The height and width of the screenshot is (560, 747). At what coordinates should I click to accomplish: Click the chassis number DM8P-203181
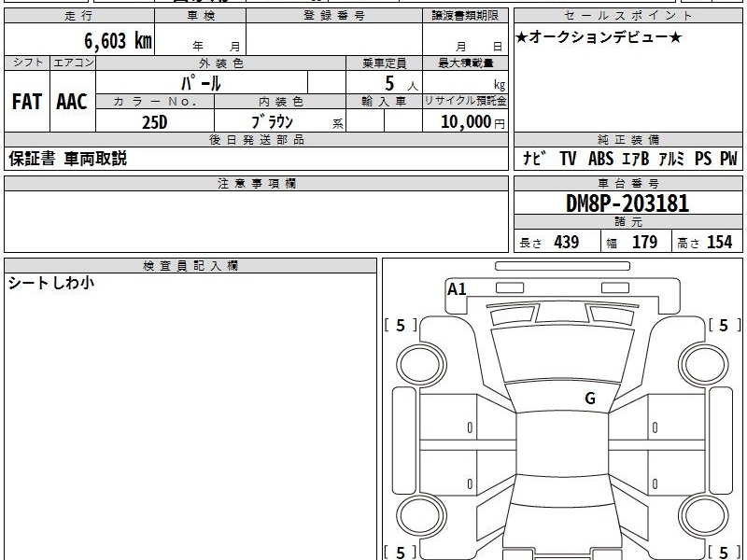tap(627, 203)
